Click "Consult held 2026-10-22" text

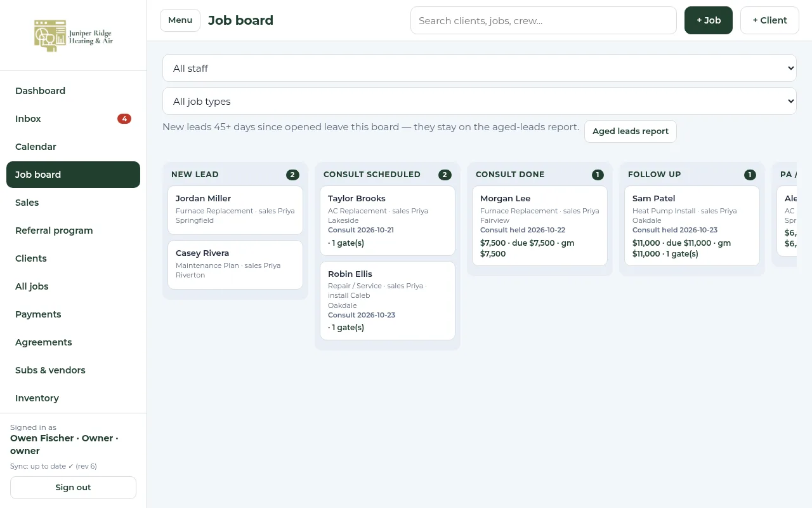tap(523, 230)
